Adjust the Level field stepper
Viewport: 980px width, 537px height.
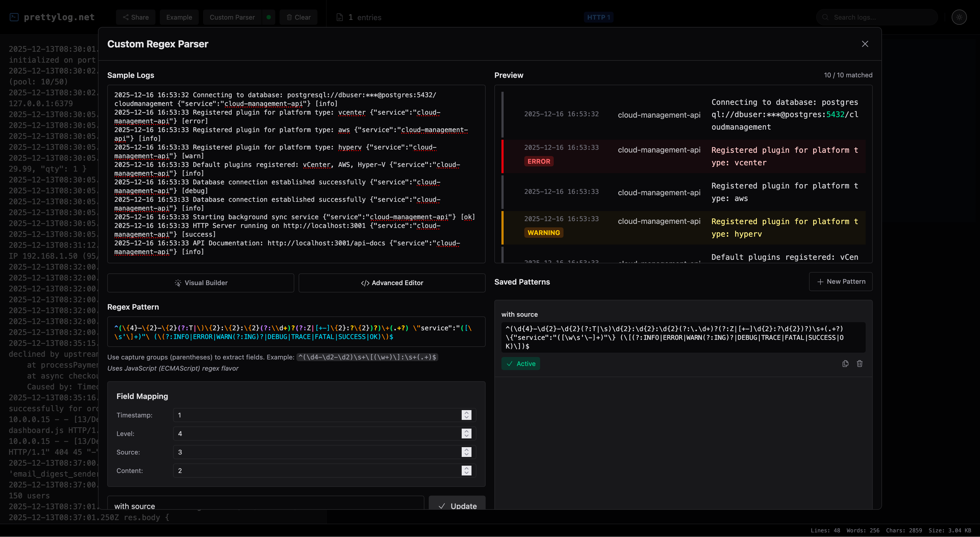click(x=466, y=434)
